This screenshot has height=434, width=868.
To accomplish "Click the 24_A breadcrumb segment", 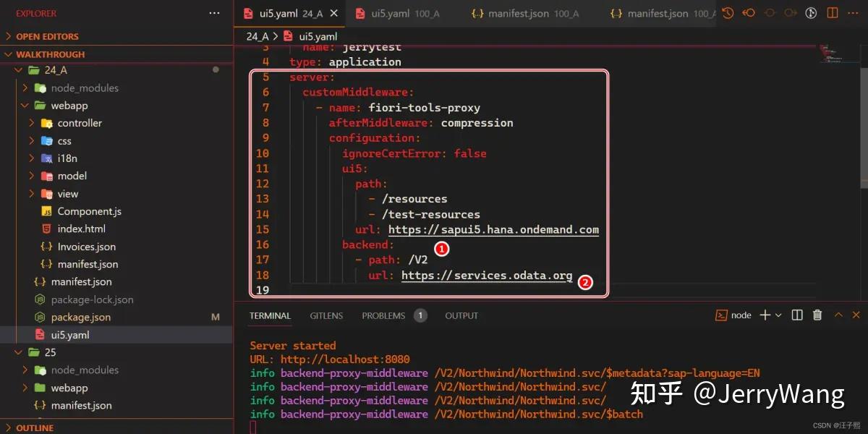I will [258, 36].
